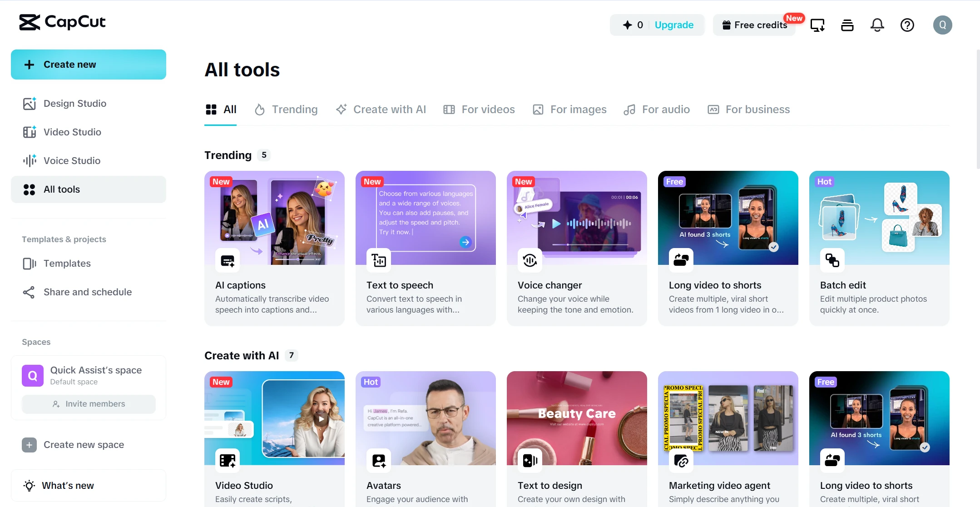The width and height of the screenshot is (980, 507).
Task: Click the 'Templates' sidebar label
Action: 67,263
